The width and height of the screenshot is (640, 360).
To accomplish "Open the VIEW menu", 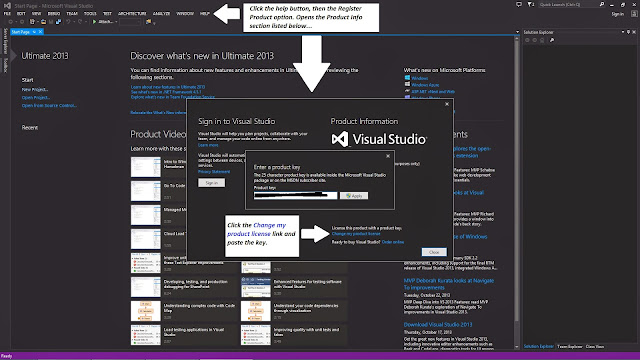I will (36, 13).
